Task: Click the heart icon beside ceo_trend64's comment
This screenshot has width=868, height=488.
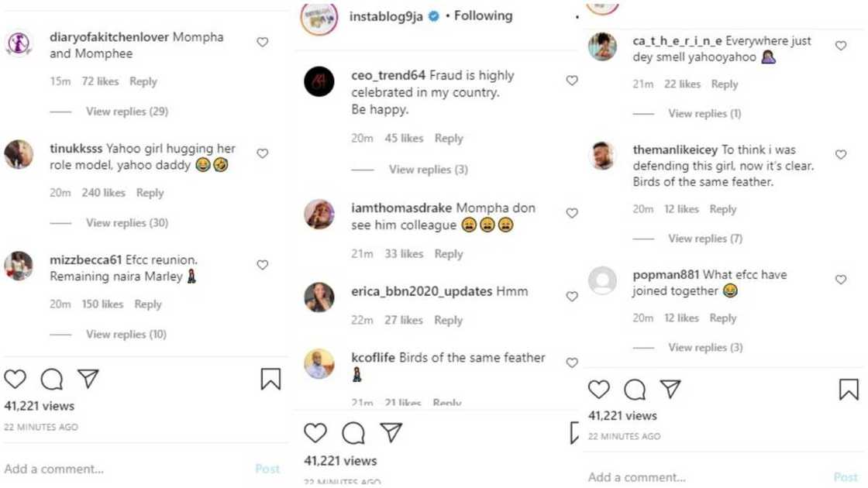Action: tap(572, 80)
